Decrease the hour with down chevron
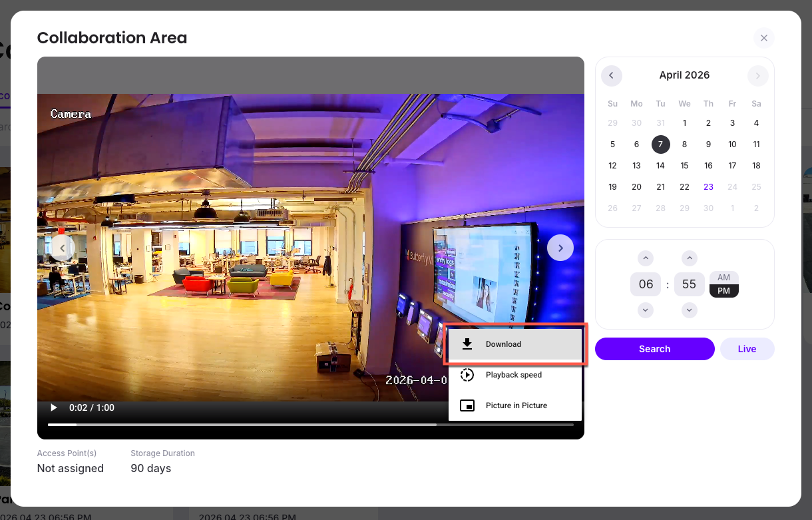The width and height of the screenshot is (812, 520). (646, 310)
